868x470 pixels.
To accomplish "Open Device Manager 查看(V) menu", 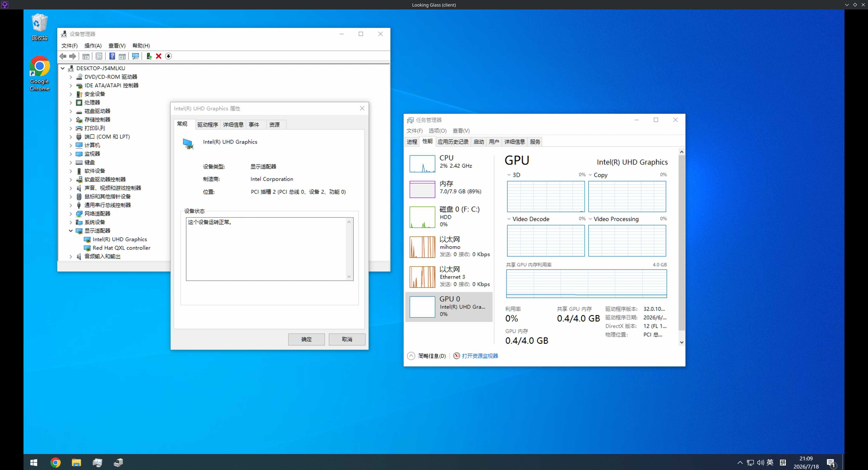I will (x=117, y=45).
